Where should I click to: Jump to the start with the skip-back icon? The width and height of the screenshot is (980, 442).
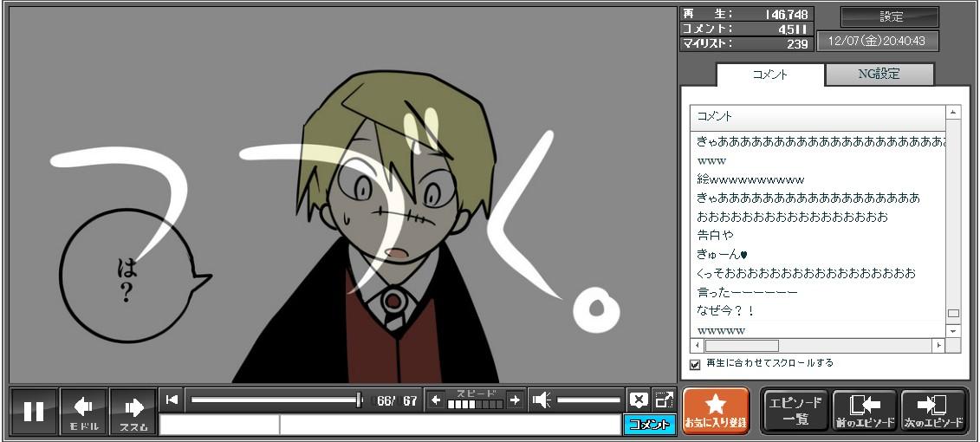pyautogui.click(x=172, y=400)
